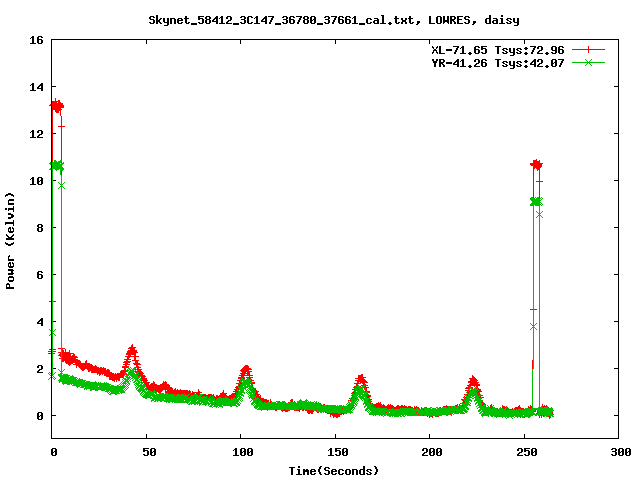Click the red peak near time 163 seconds
This screenshot has width=640, height=480.
point(361,380)
